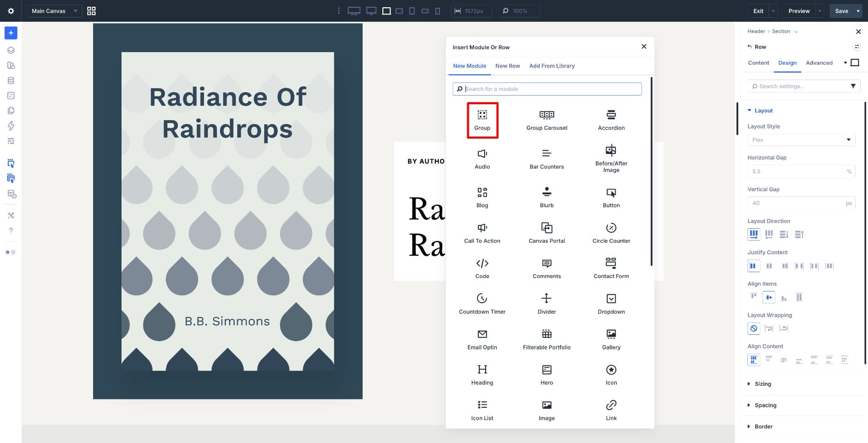Open the settings gear in the top-left corner
This screenshot has height=443, width=868.
point(11,11)
